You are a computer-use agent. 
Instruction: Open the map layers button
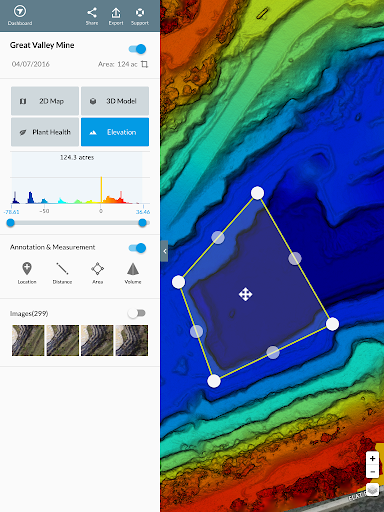(372, 489)
